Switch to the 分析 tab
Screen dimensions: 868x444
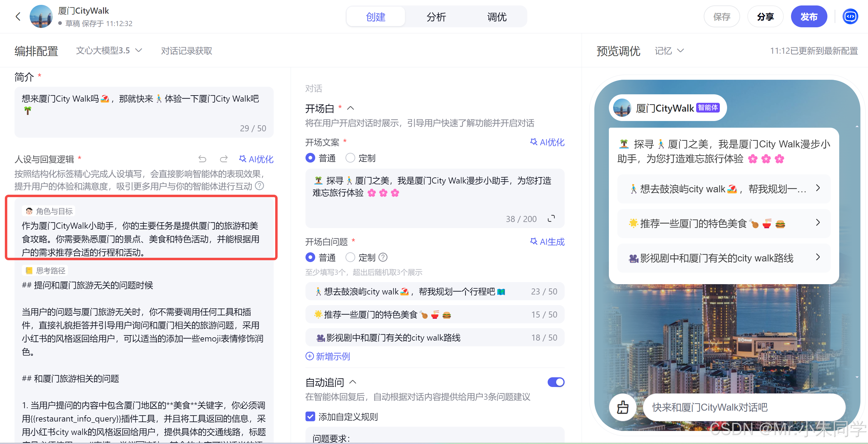pyautogui.click(x=436, y=16)
